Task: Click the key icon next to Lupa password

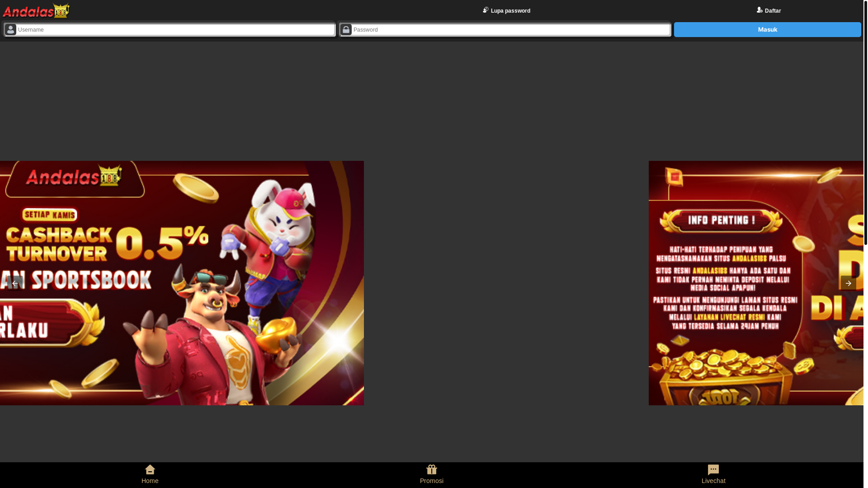Action: pos(486,10)
